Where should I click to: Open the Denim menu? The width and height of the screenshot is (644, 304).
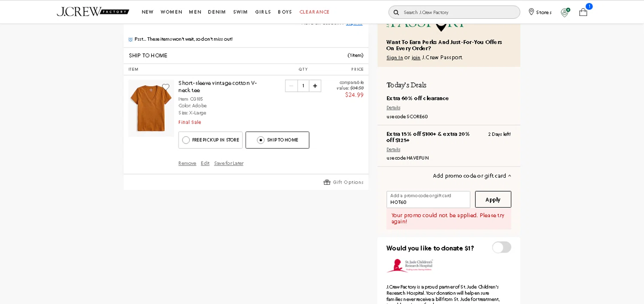tap(217, 12)
